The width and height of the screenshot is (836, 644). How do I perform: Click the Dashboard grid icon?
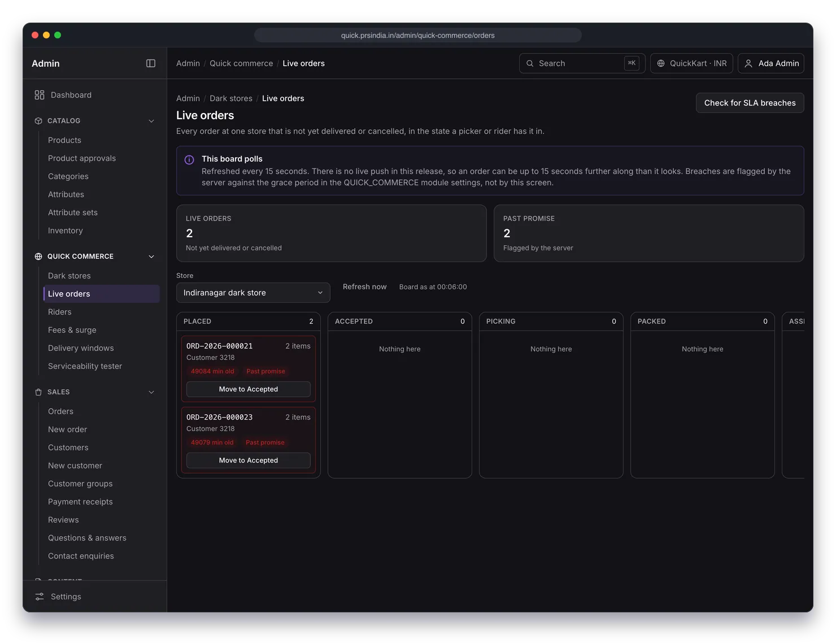[39, 95]
